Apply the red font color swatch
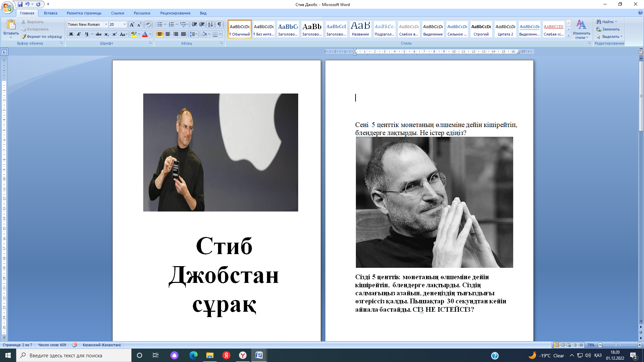Viewport: 644px width, 362px height. (145, 34)
